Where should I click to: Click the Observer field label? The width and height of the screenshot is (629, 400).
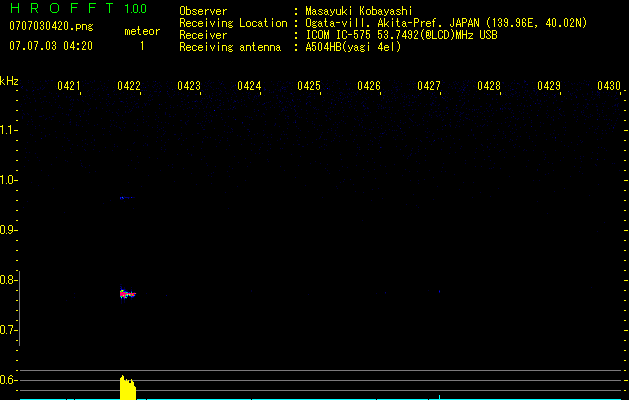(x=203, y=11)
